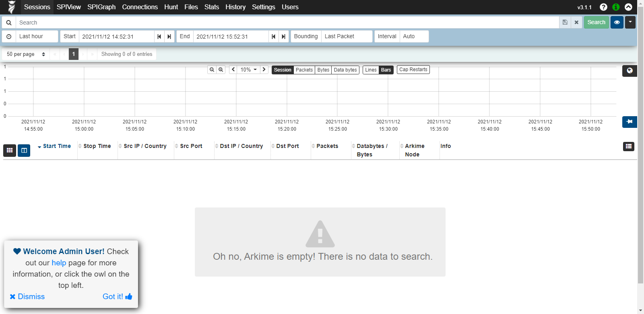The image size is (644, 314).
Task: Clear the search expression with the X icon
Action: (576, 23)
